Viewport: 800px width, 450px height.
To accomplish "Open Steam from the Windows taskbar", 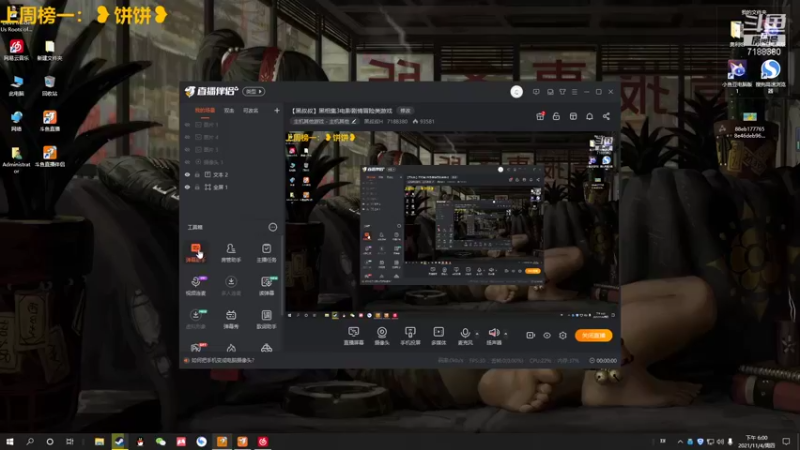I will [119, 441].
